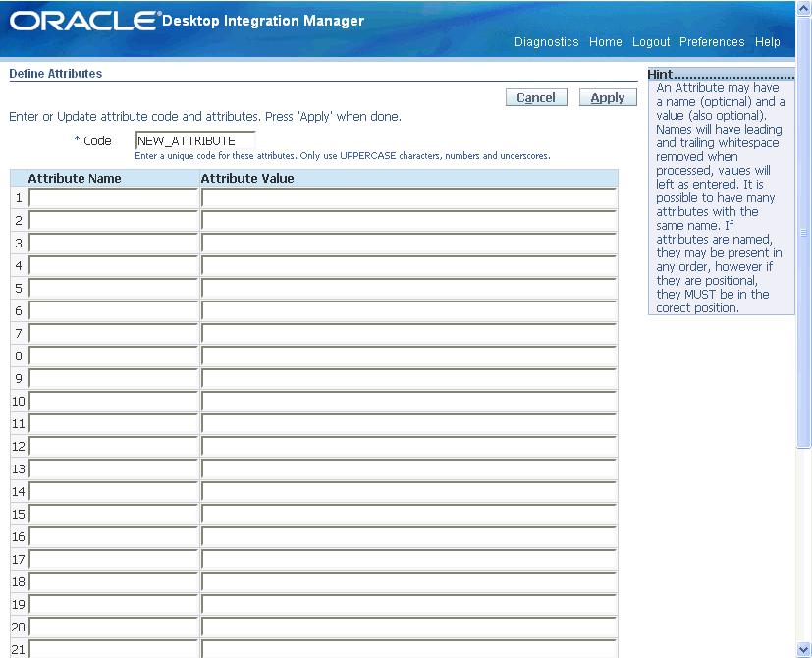Log out of Desktop Integration Manager

650,42
